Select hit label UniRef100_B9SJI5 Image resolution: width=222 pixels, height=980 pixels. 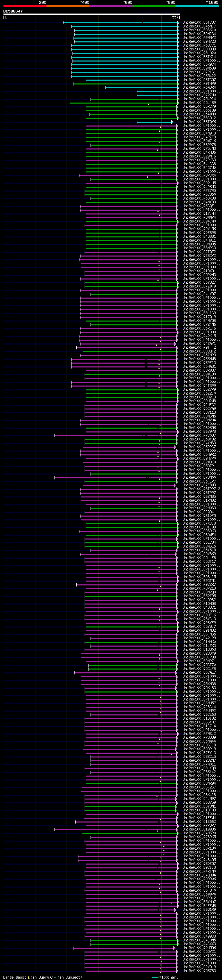click(199, 577)
